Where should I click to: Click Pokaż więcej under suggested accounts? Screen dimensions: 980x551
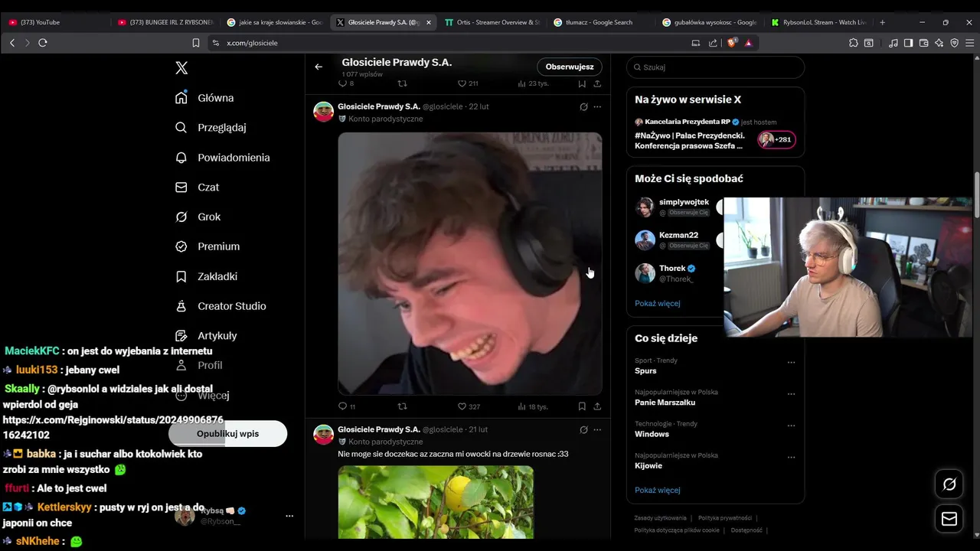click(x=657, y=303)
